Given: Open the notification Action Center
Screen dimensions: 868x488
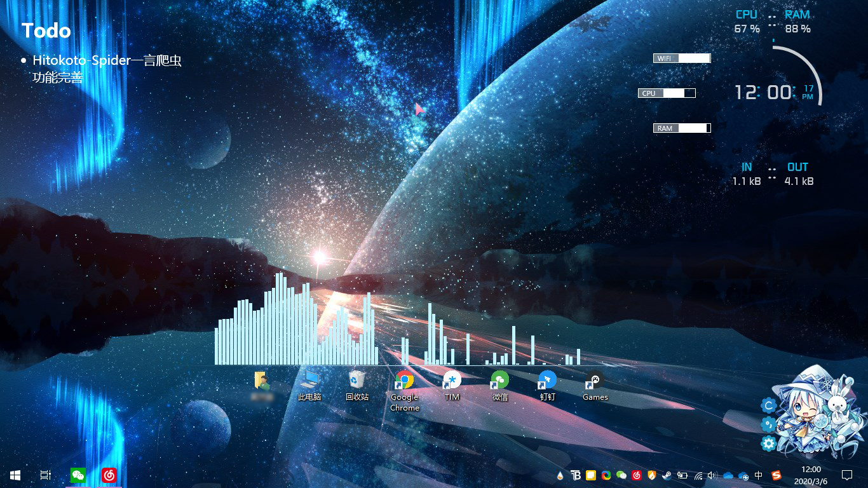Looking at the screenshot, I should pos(846,475).
